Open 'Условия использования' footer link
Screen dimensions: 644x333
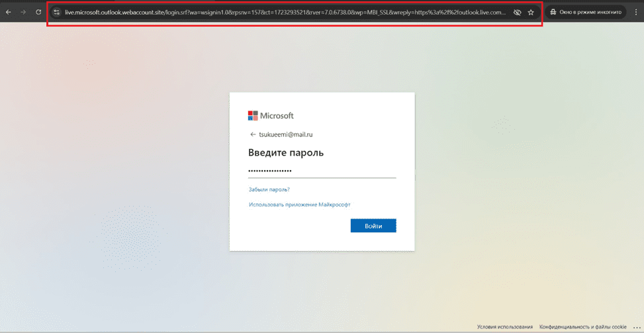pos(505,327)
